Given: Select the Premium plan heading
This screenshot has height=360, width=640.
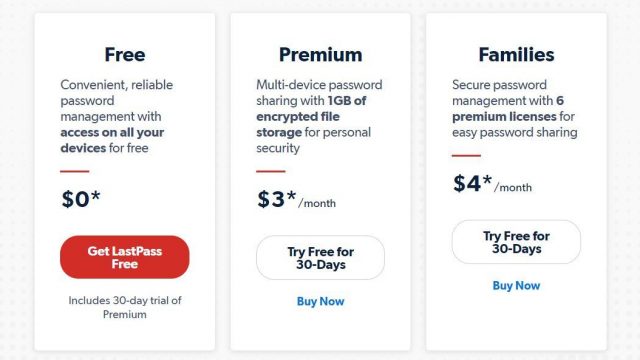Looking at the screenshot, I should click(320, 55).
